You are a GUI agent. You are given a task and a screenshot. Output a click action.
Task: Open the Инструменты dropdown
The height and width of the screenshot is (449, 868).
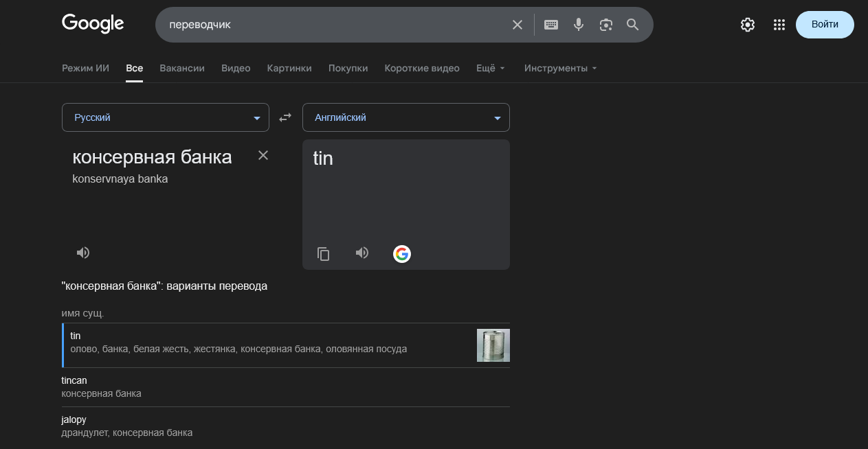560,68
